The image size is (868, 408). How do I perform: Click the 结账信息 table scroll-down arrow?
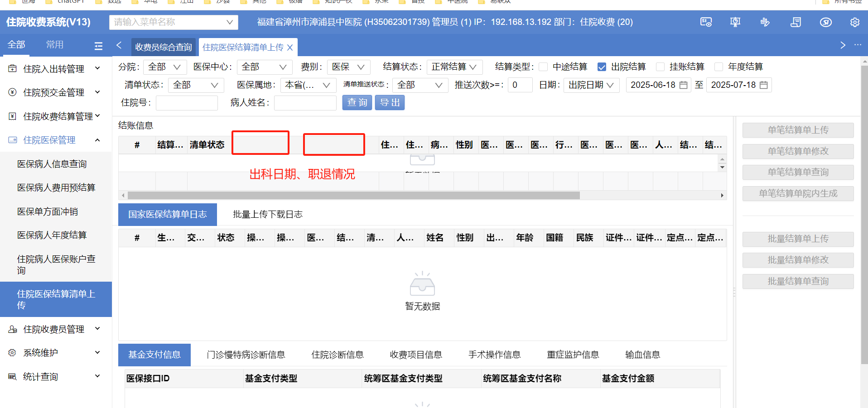pos(722,167)
